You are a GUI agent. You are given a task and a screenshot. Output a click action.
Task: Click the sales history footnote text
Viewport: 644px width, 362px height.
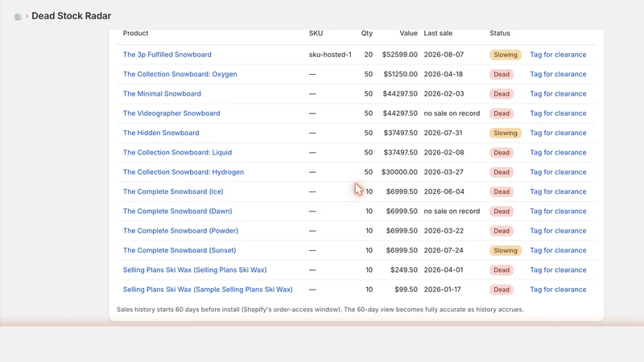tap(320, 310)
